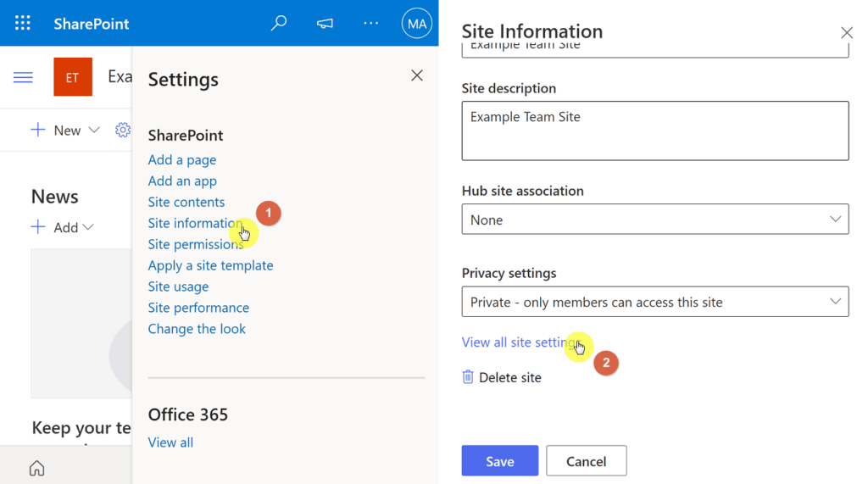The height and width of the screenshot is (484, 868).
Task: Open the app launcher waffle icon
Action: tap(23, 23)
